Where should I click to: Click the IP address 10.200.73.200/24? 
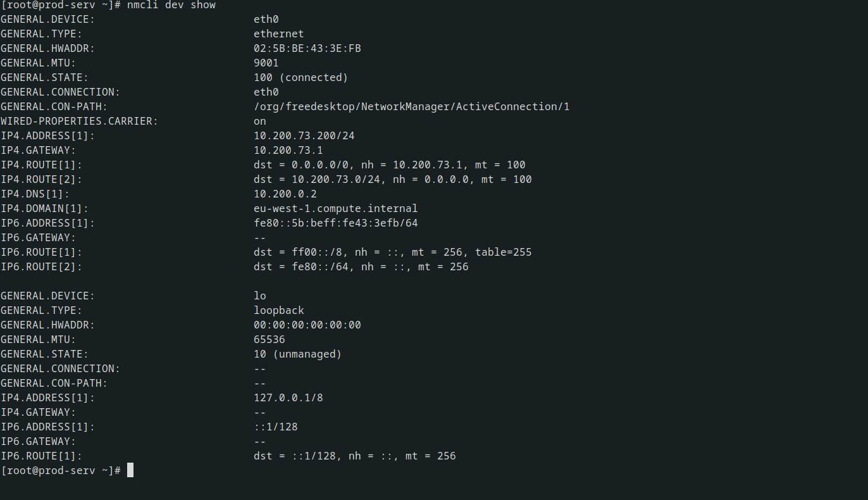point(304,136)
